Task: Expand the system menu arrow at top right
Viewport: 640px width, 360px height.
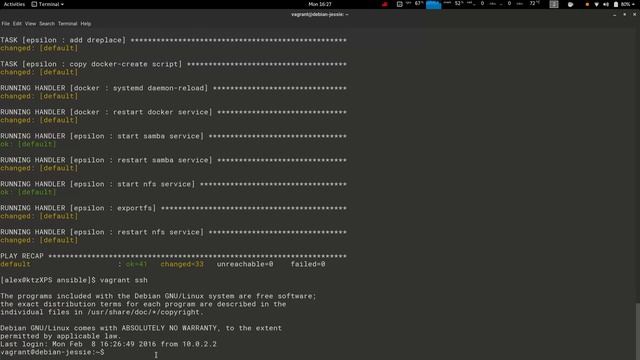Action: tap(633, 4)
